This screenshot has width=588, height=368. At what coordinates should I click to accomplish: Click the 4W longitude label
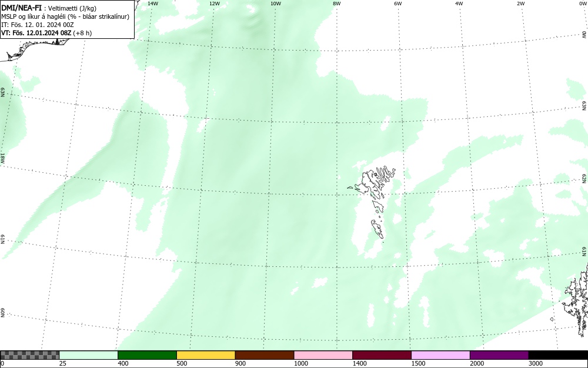(459, 4)
